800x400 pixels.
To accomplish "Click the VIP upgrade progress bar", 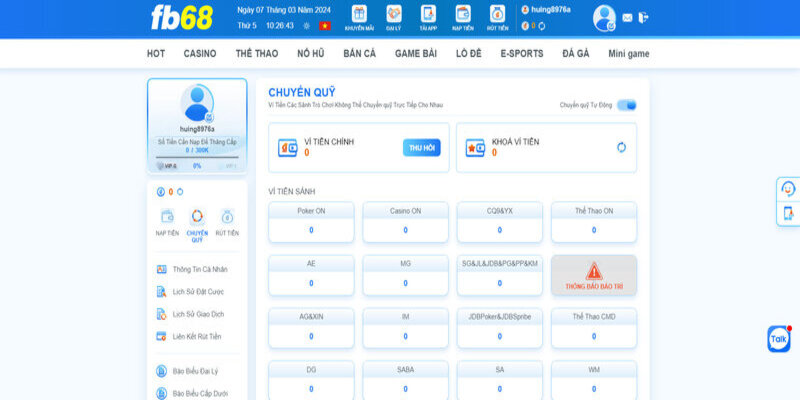I will [197, 158].
